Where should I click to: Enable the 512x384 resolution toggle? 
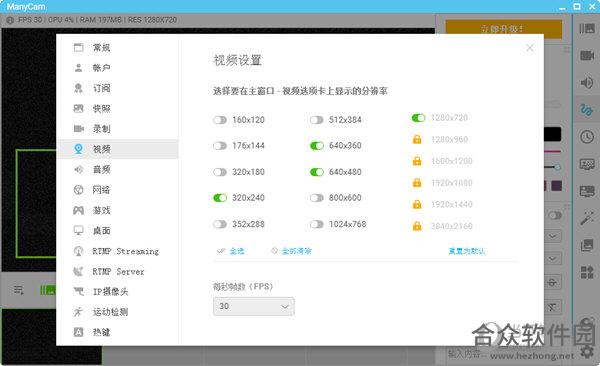point(316,120)
